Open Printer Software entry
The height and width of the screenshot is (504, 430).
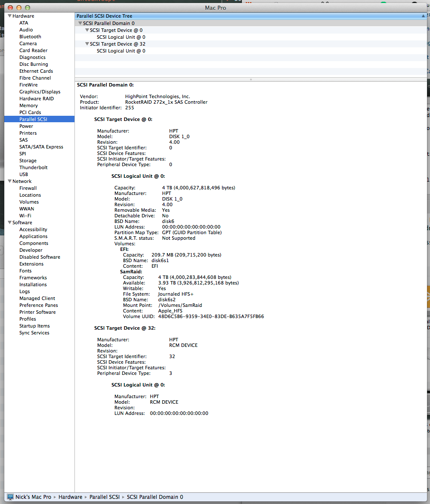[37, 312]
